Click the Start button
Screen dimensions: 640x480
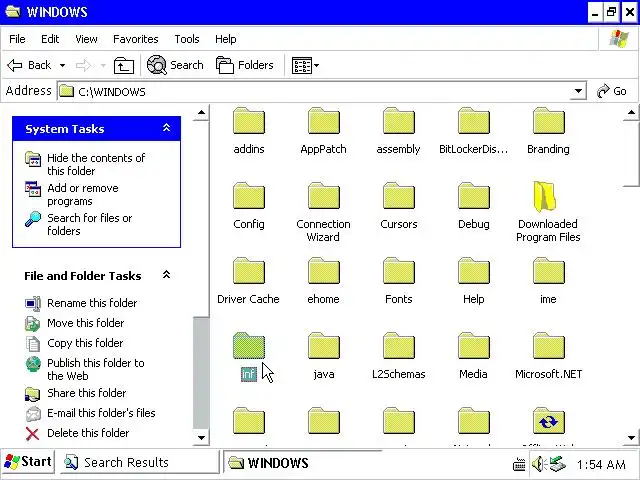tap(28, 462)
